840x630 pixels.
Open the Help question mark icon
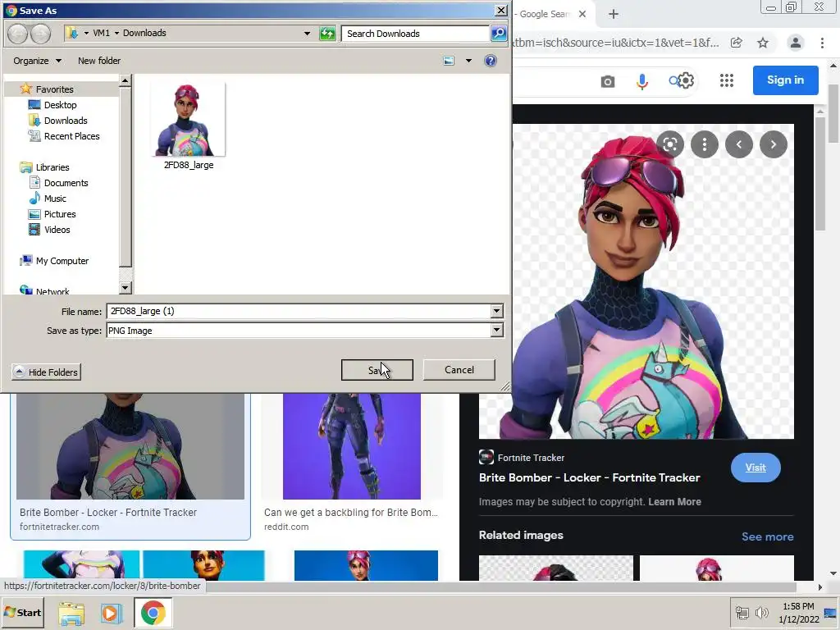point(491,61)
